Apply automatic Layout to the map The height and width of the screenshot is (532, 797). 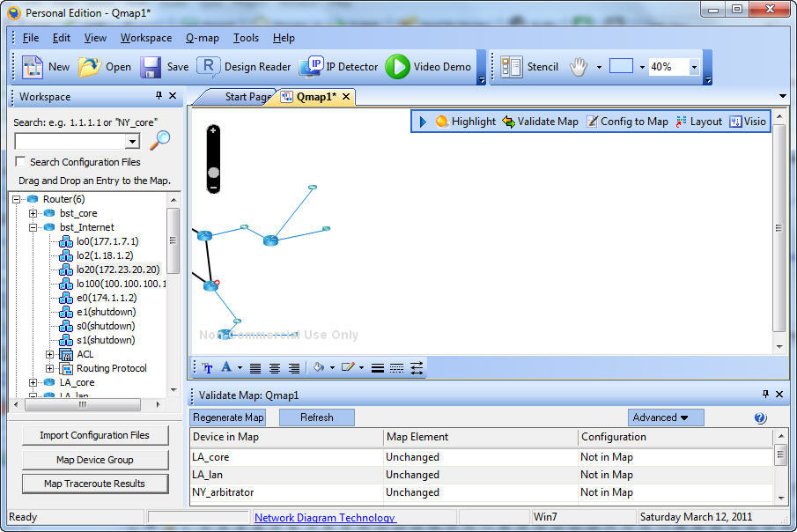point(700,121)
